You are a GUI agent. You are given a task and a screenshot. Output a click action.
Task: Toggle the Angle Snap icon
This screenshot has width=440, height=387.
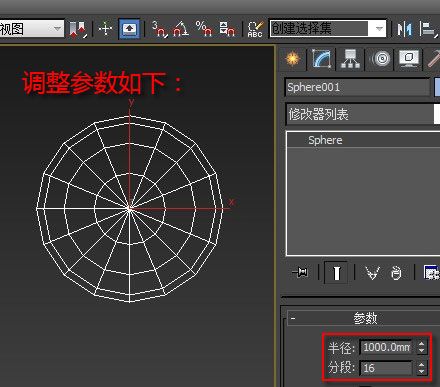tap(181, 29)
